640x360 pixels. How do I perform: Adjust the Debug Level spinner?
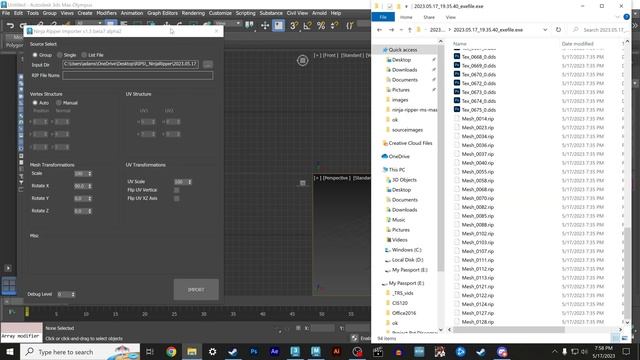[73, 294]
